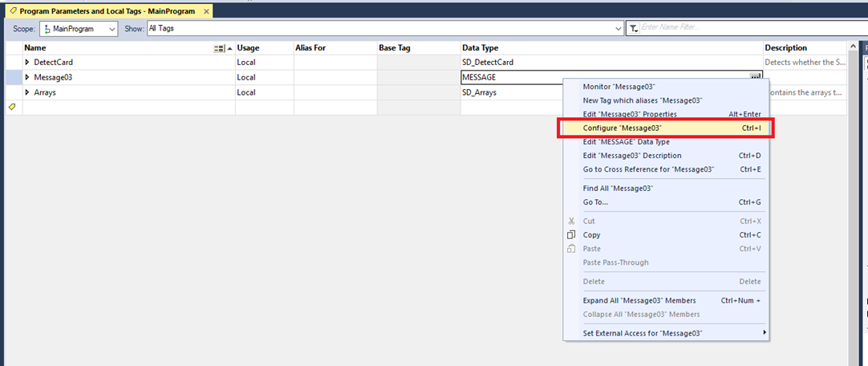Click the new tag row marker icon
868x366 pixels.
pyautogui.click(x=12, y=107)
